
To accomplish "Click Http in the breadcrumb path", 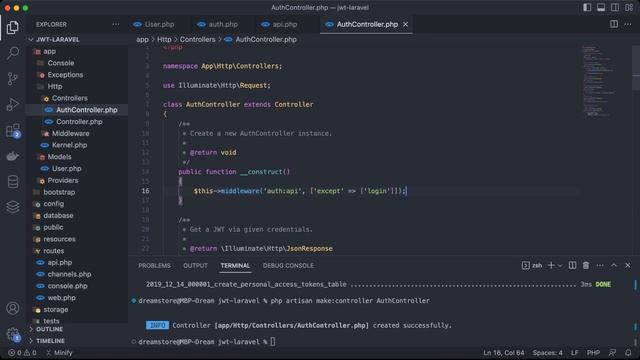I will click(164, 40).
